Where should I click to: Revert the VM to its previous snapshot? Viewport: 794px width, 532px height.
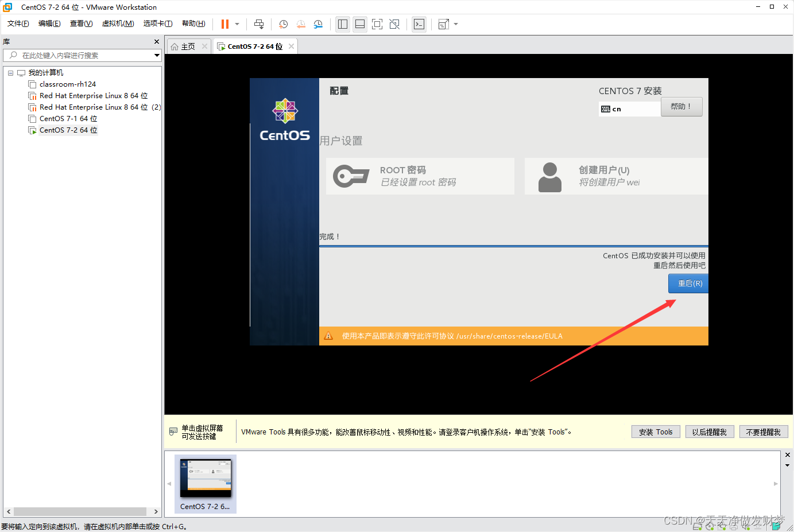[301, 24]
